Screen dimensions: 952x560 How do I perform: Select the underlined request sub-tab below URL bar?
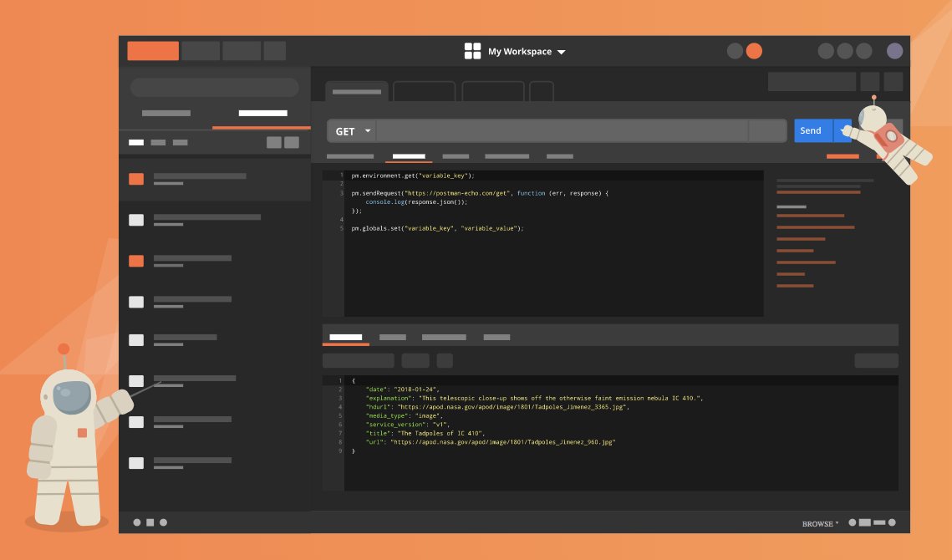point(409,156)
